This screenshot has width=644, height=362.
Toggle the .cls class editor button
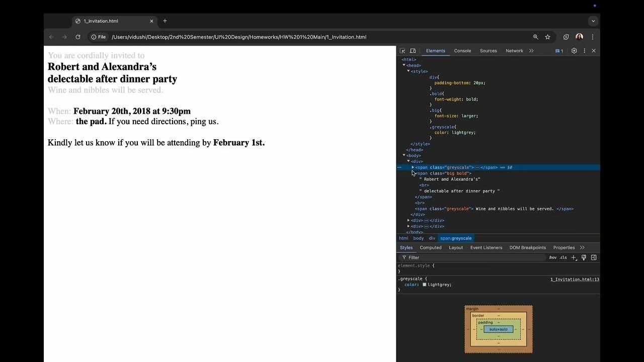(563, 257)
